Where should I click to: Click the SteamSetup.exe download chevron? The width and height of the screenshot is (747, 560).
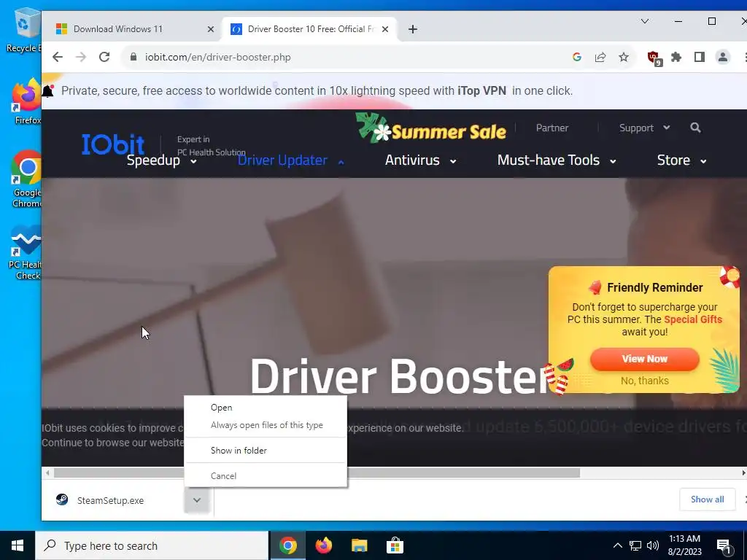point(197,500)
